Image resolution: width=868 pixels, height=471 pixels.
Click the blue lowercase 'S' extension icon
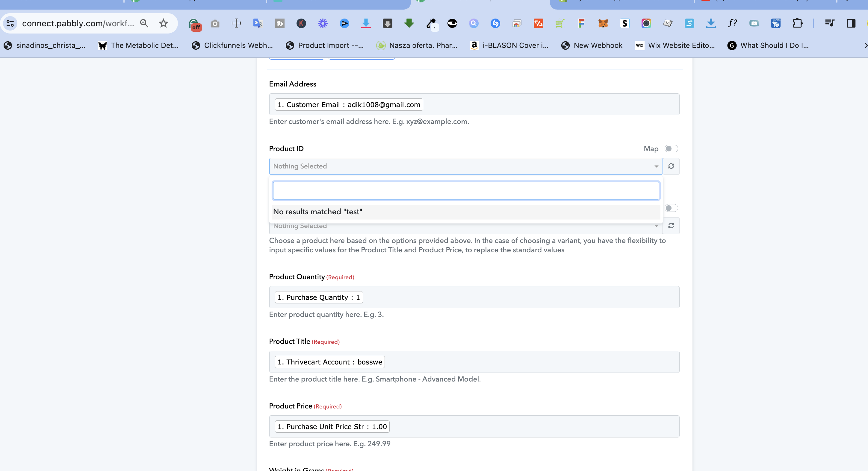point(689,23)
